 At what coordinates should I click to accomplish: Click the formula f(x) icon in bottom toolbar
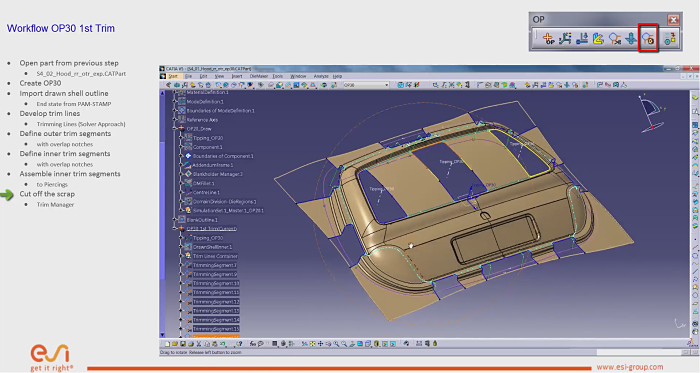tap(253, 344)
